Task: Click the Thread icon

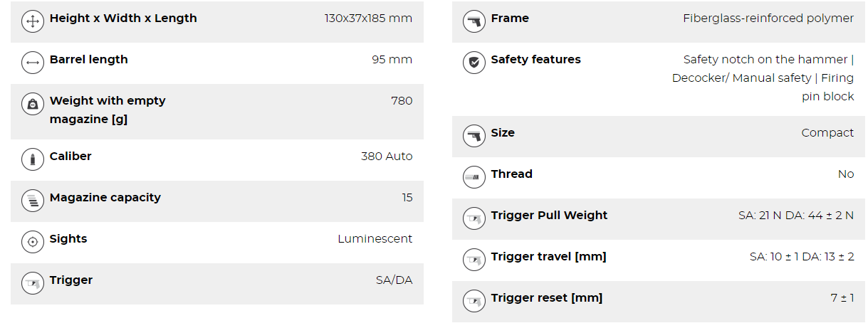Action: pos(474,177)
